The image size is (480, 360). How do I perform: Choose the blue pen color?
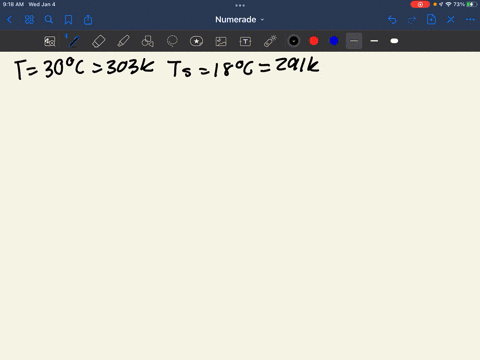pos(334,41)
